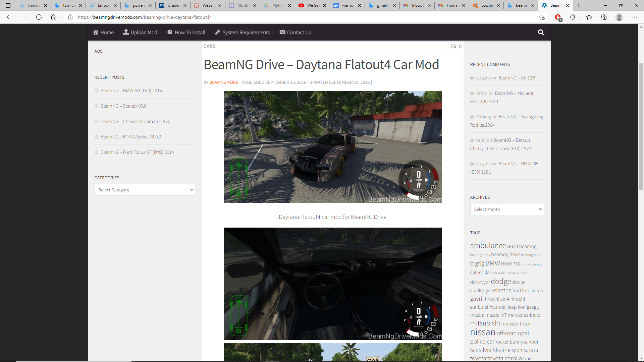Open BeamNG – Ford Focus ST (DYB) 2014 post
The image size is (644, 362).
point(137,152)
